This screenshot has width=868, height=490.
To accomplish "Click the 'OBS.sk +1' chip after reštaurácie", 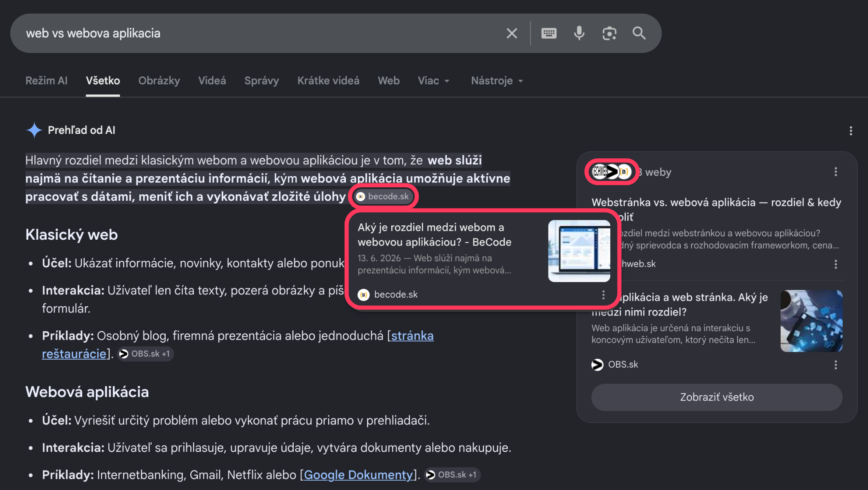I will click(145, 354).
